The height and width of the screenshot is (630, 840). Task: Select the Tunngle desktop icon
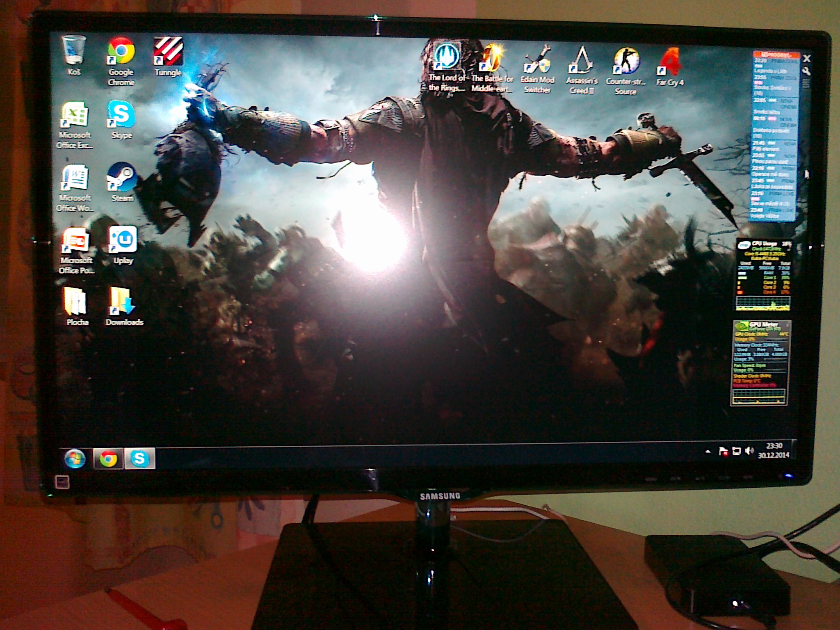[x=168, y=52]
